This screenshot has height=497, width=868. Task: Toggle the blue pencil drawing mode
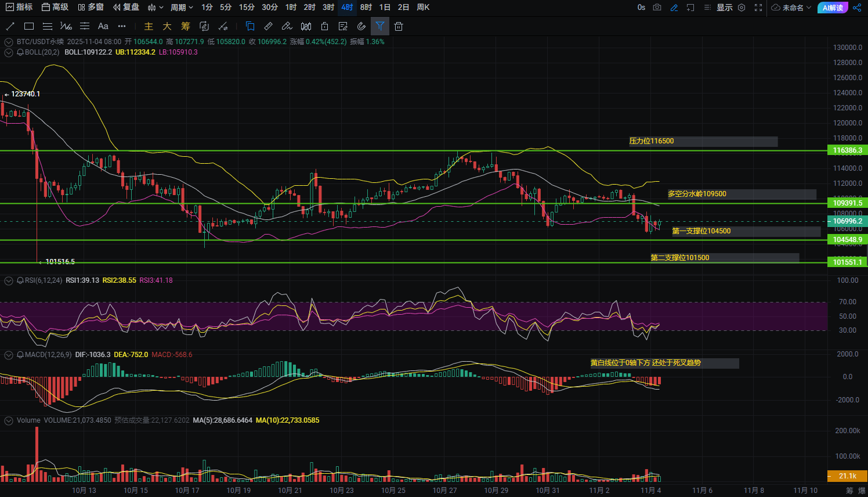(674, 8)
